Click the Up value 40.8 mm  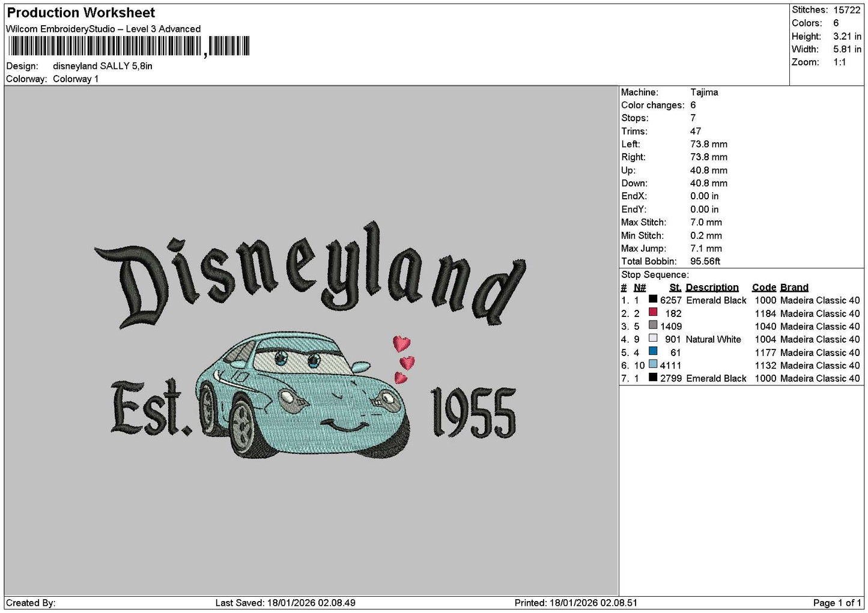tap(709, 171)
